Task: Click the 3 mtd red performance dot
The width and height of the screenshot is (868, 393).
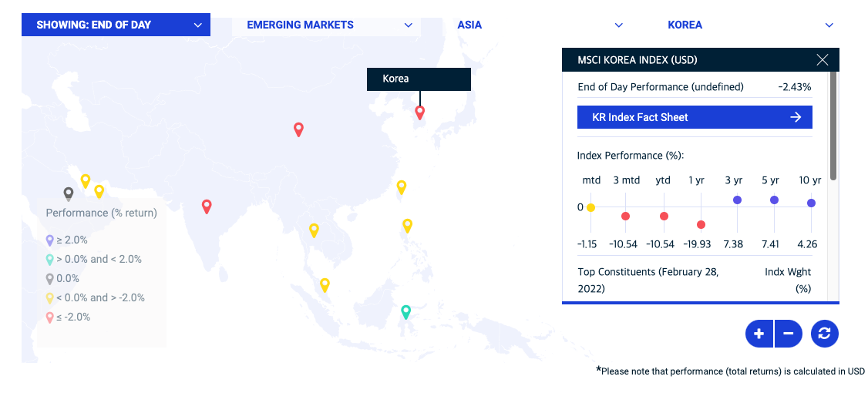Action: pyautogui.click(x=625, y=216)
